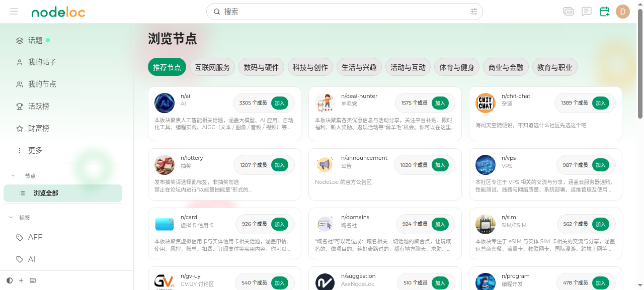Viewport: 644px width, 290px height.
Task: Click the search magnifier icon
Action: tap(217, 12)
